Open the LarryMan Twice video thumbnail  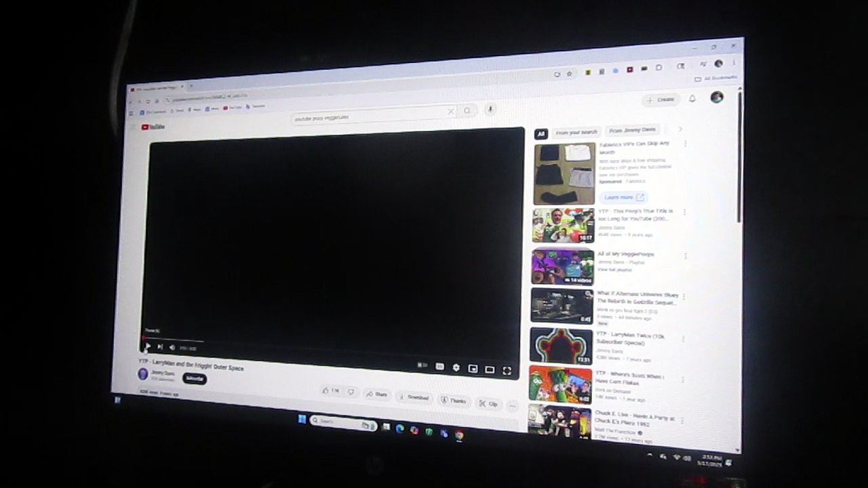[x=561, y=346]
